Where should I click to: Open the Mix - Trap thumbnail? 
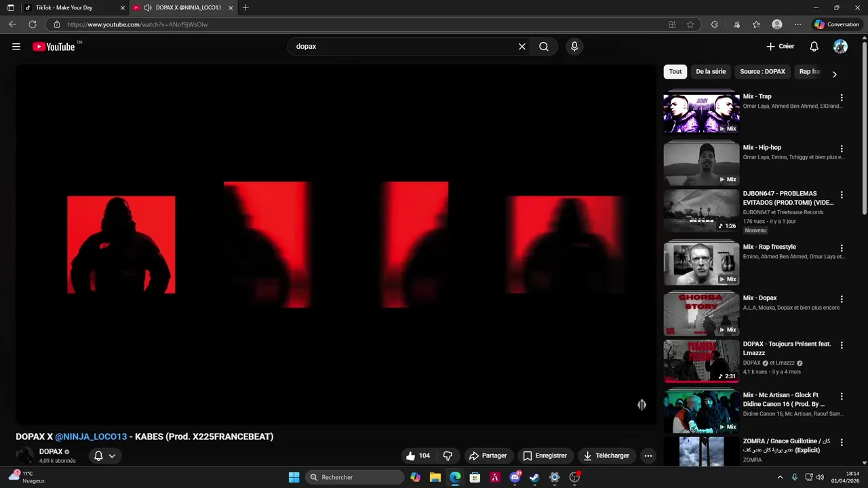pos(701,112)
